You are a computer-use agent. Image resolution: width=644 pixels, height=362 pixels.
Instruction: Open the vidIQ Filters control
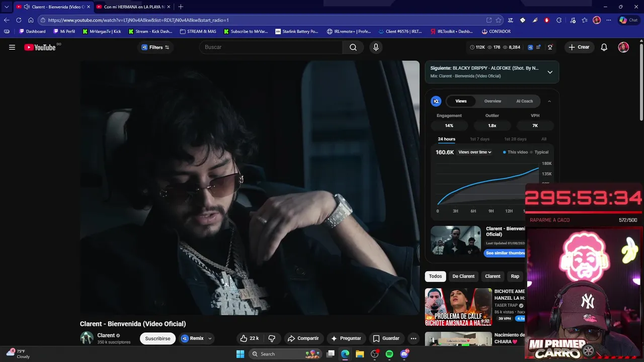pyautogui.click(x=155, y=47)
